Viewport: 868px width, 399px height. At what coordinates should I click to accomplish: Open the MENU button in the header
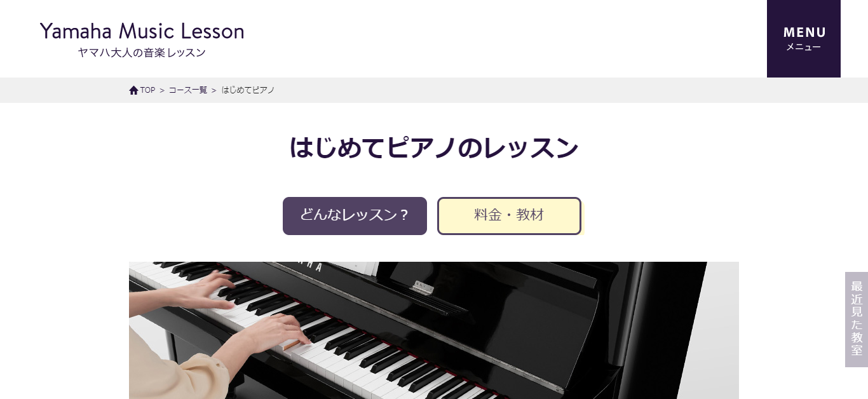pos(803,39)
